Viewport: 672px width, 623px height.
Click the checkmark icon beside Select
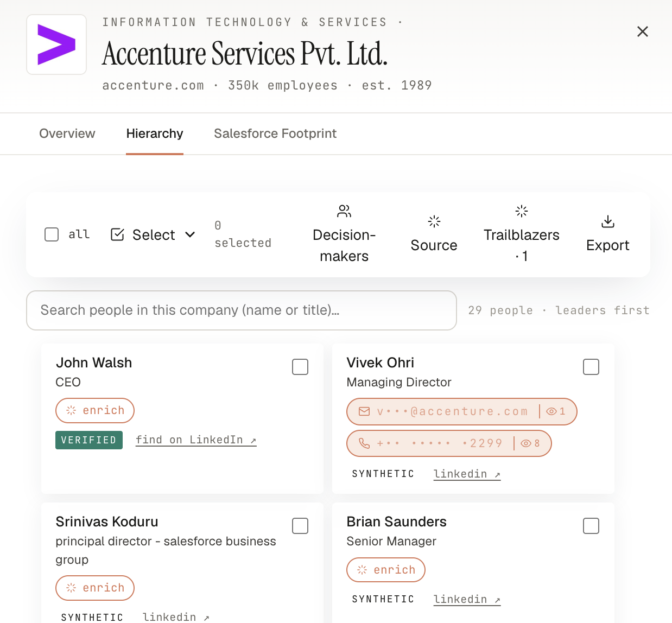(x=117, y=234)
